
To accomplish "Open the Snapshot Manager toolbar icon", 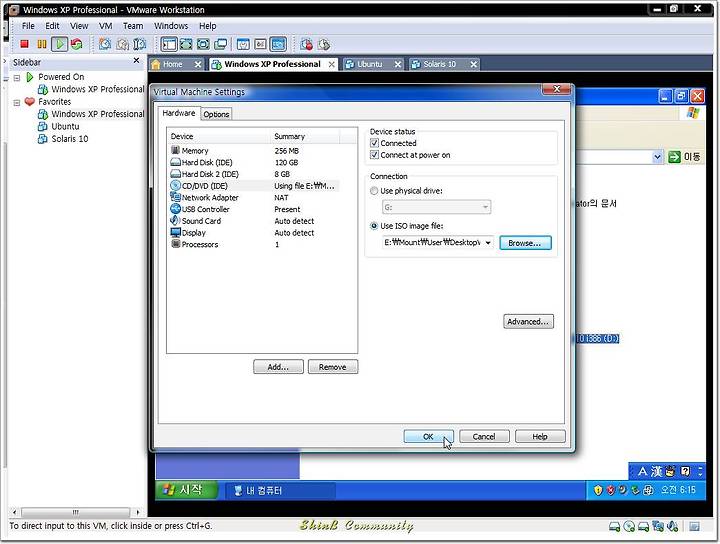I will [x=140, y=45].
